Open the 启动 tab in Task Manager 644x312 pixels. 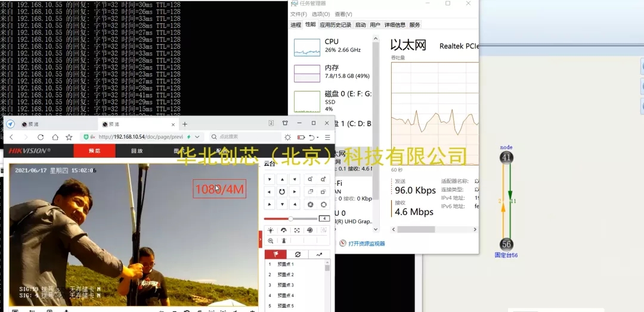tap(360, 25)
